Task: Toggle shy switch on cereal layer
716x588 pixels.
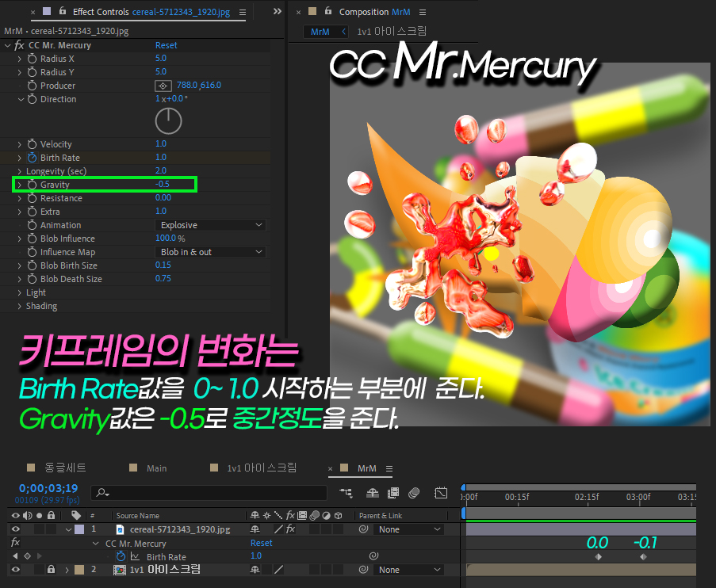Action: (255, 529)
